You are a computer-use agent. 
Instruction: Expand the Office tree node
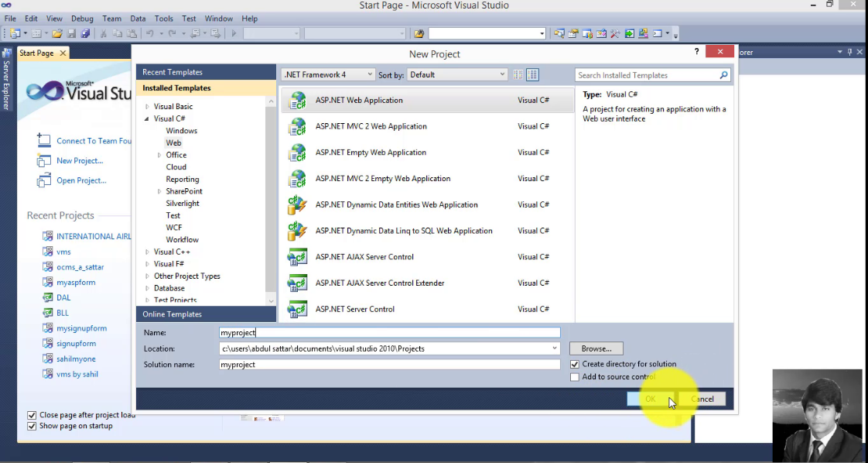tap(159, 155)
